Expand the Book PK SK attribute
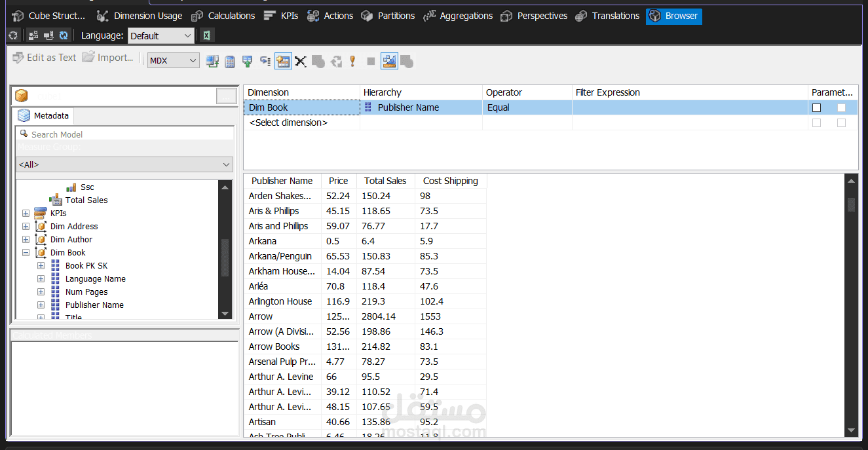The image size is (868, 450). (41, 265)
